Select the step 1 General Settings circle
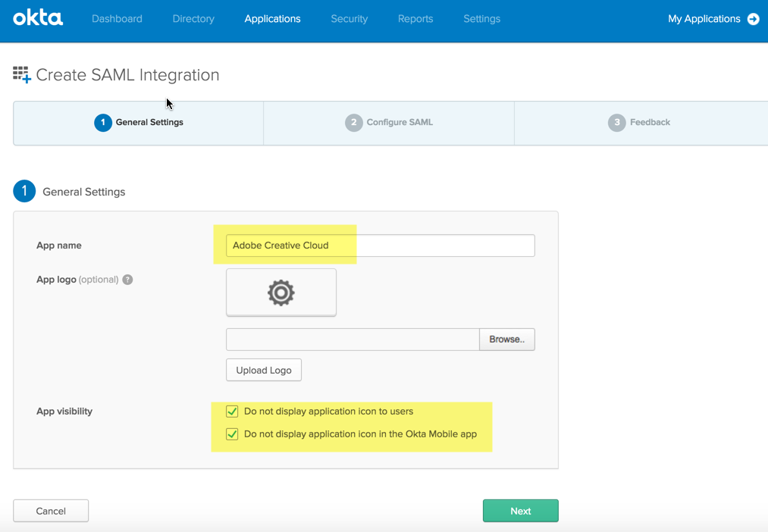 (x=102, y=121)
